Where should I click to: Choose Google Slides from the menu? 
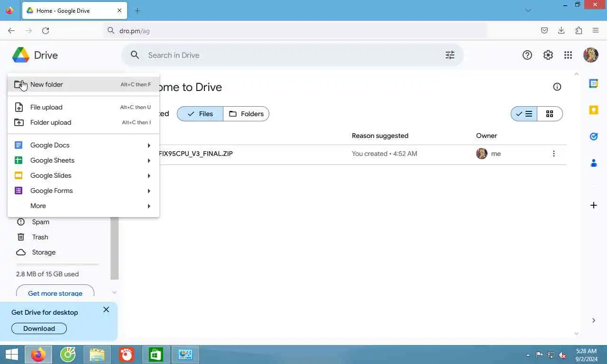pyautogui.click(x=83, y=175)
